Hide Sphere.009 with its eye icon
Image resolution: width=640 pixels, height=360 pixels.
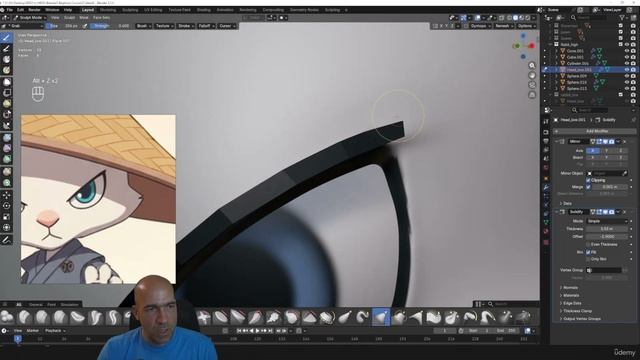pyautogui.click(x=627, y=76)
